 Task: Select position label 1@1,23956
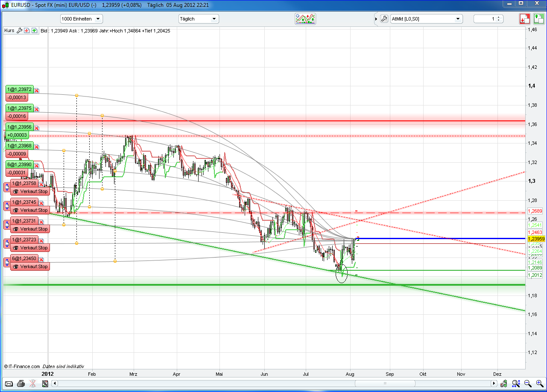click(20, 128)
